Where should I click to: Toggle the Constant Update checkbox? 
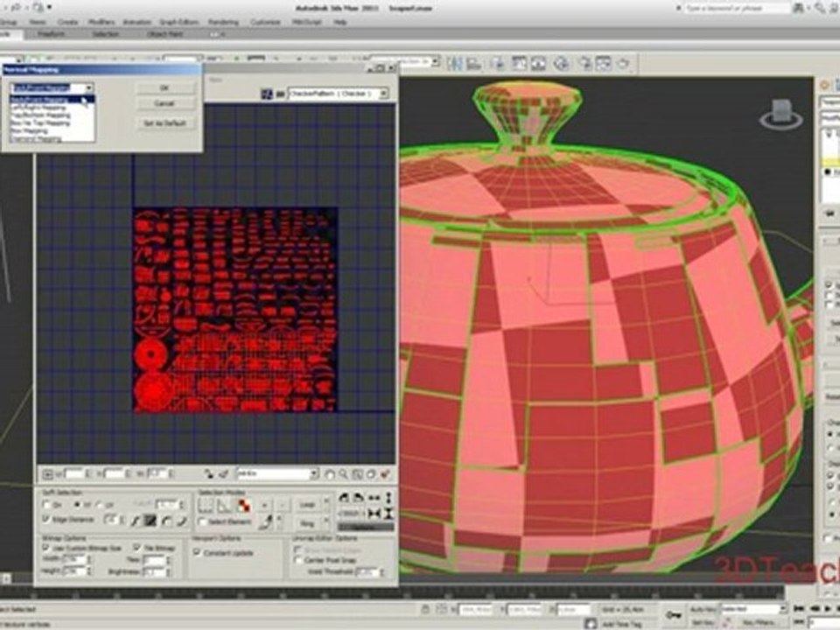[197, 552]
